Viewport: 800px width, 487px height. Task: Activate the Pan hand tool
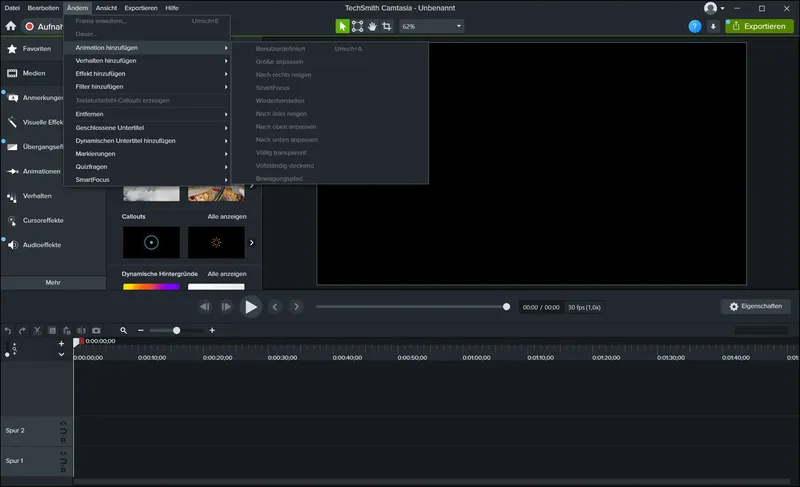click(x=372, y=26)
